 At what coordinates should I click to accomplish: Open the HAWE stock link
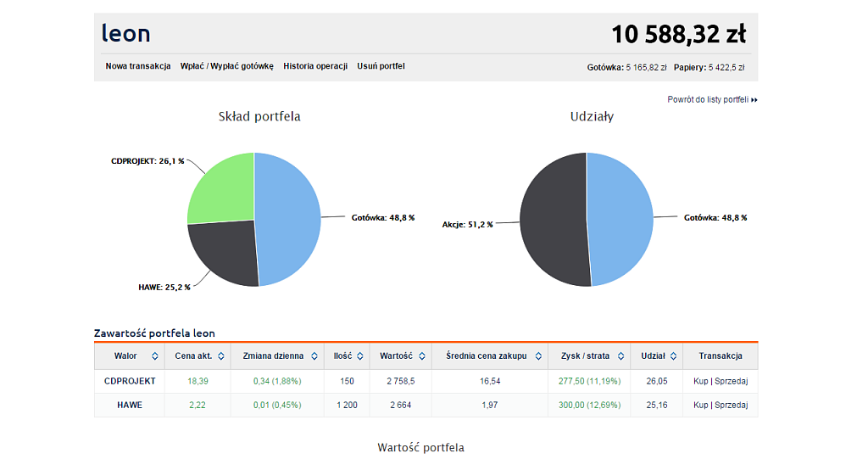130,406
